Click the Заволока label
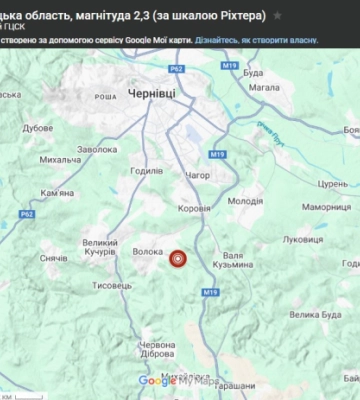Screen dimensions: 360x400 (x=97, y=150)
